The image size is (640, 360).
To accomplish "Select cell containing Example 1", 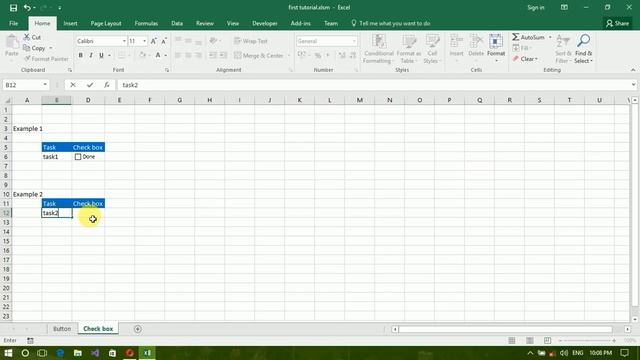I will pyautogui.click(x=27, y=129).
